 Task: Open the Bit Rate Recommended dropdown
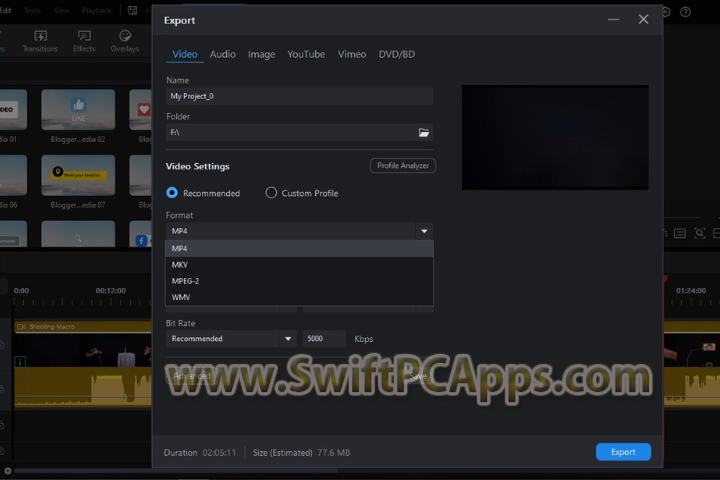[x=231, y=339]
